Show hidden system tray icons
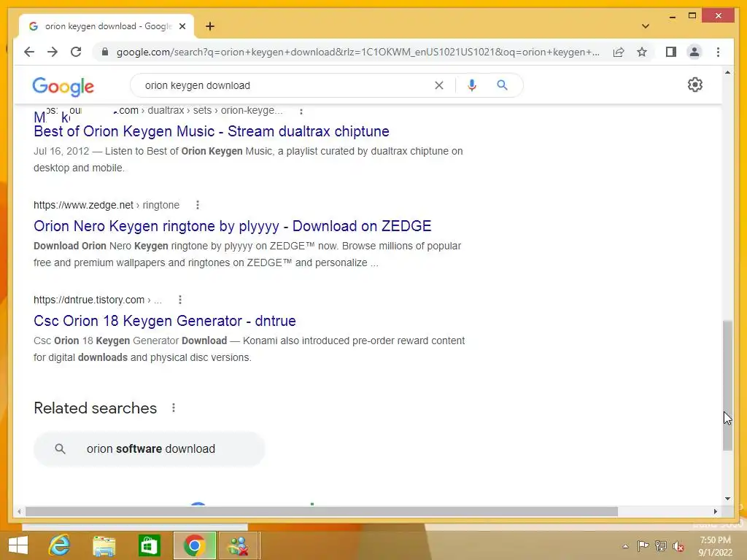The width and height of the screenshot is (747, 560). click(x=625, y=546)
